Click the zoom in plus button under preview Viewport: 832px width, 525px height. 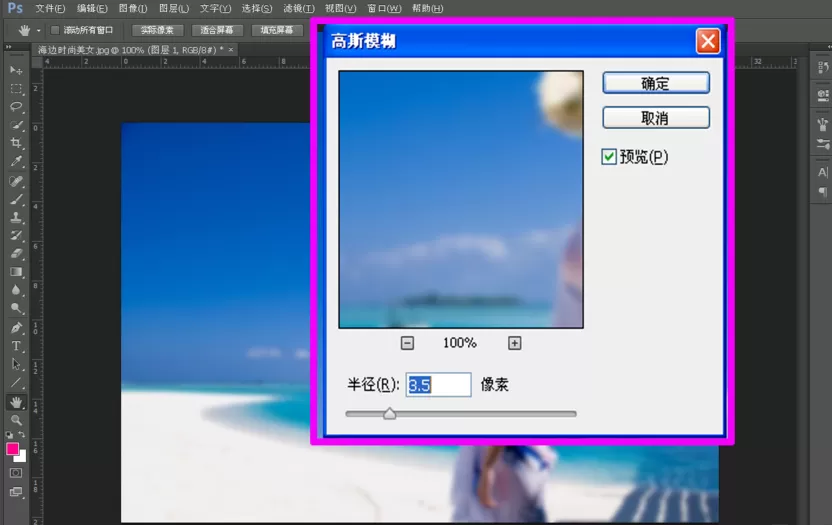pos(514,343)
